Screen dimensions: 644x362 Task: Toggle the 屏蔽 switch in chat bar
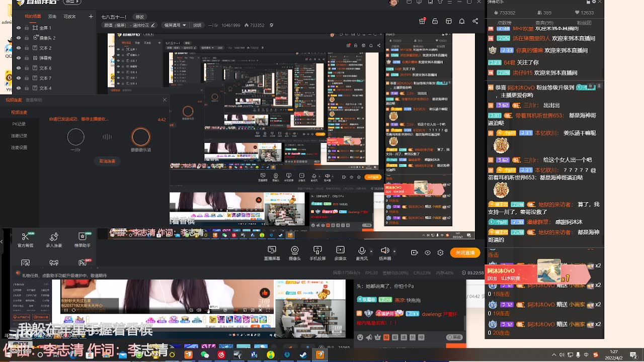pos(455,337)
